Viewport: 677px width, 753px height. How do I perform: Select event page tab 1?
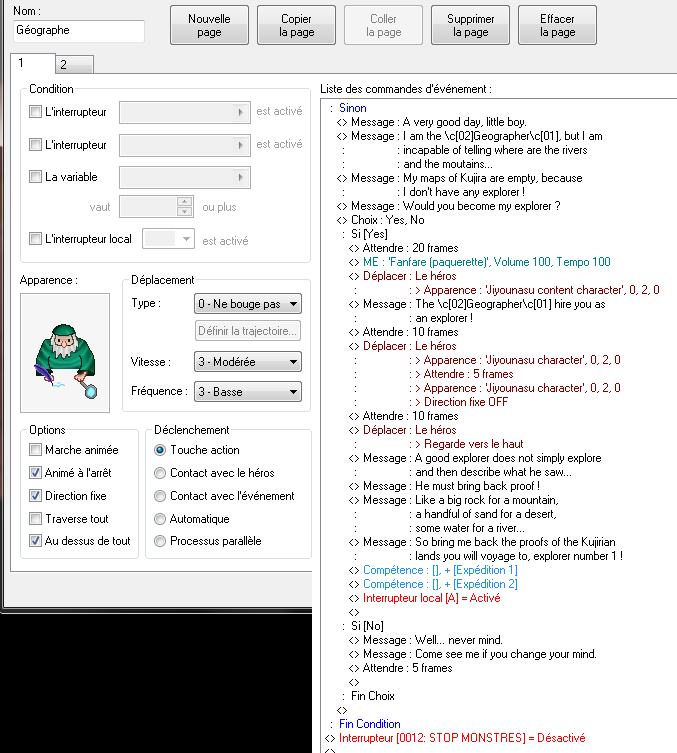tap(33, 63)
